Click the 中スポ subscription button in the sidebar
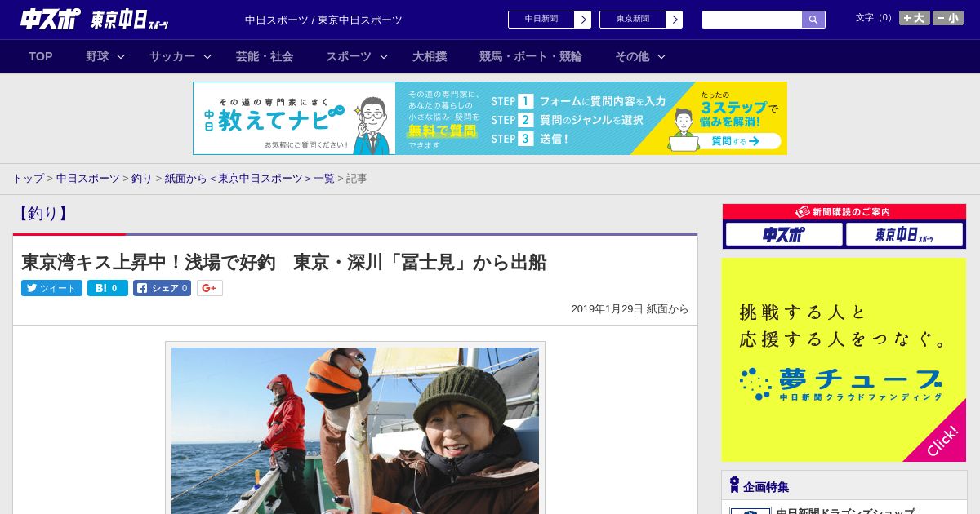The width and height of the screenshot is (980, 514). (784, 234)
